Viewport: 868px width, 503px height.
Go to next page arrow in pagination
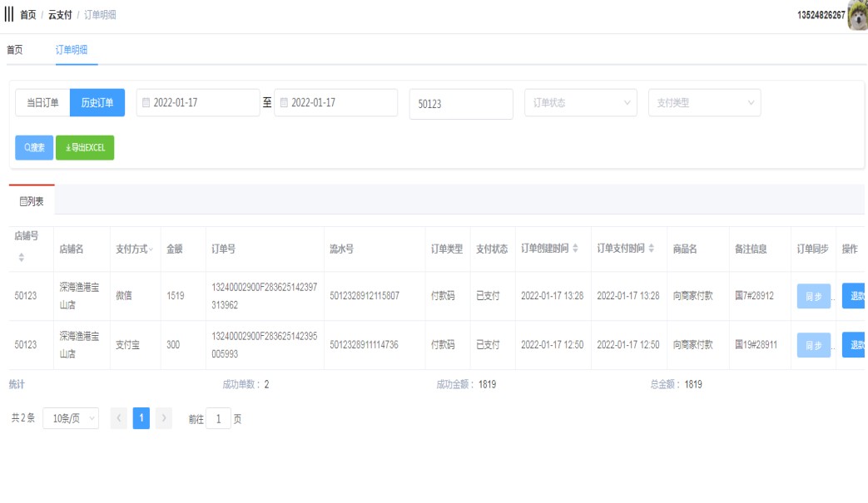164,419
